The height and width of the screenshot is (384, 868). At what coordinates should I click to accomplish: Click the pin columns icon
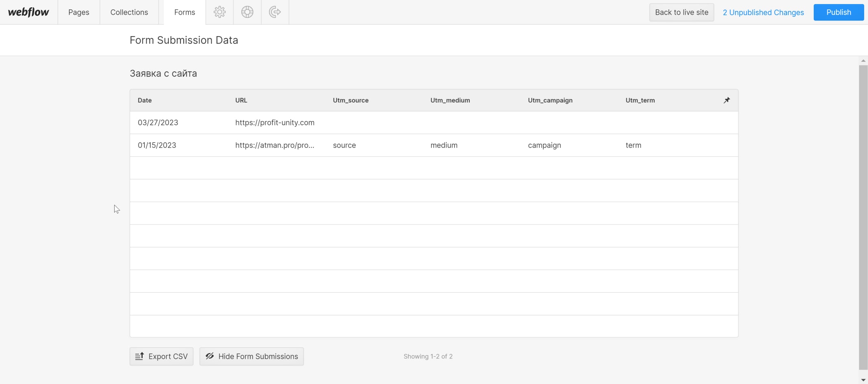point(727,100)
